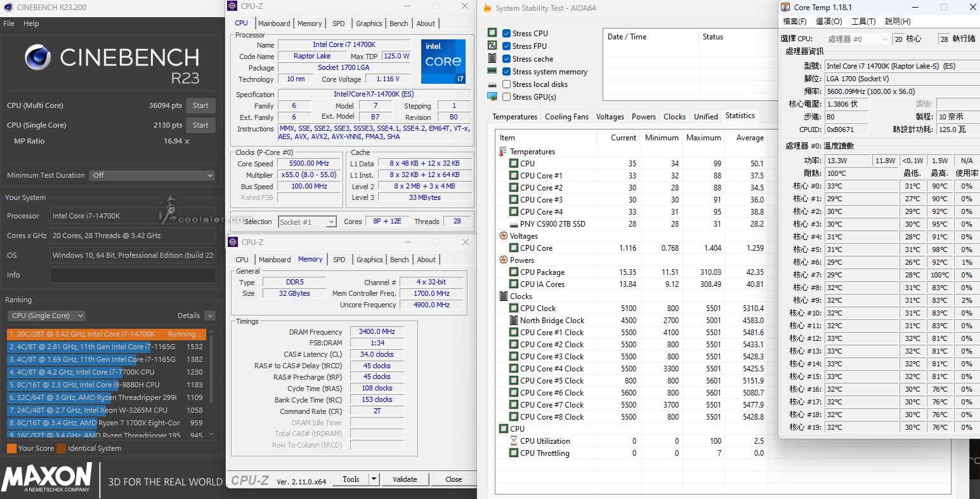Open the File menu in Cinebench
The image size is (980, 499).
tap(9, 23)
